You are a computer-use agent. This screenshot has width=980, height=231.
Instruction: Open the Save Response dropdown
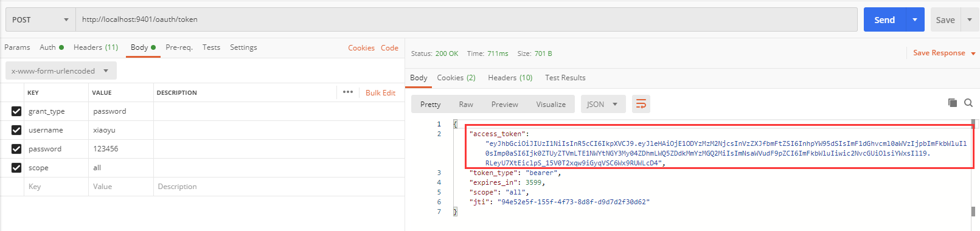pos(944,53)
